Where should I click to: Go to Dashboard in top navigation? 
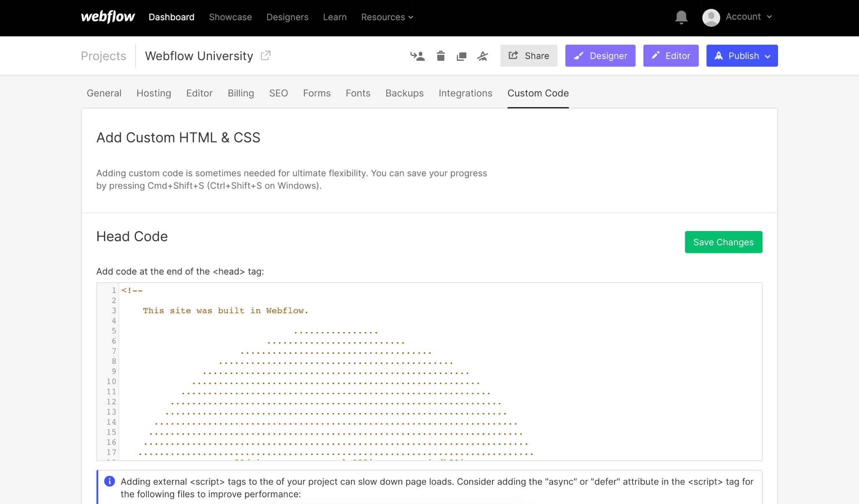tap(172, 17)
